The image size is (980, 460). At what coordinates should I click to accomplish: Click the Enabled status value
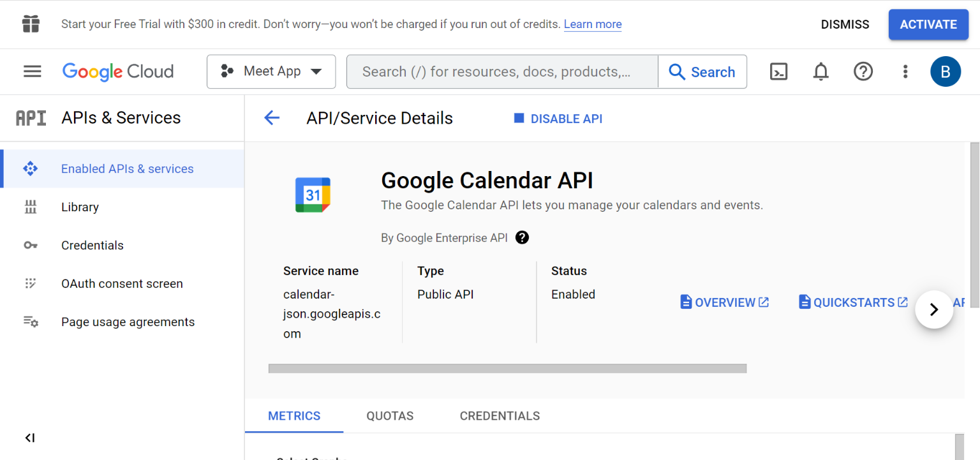[573, 294]
